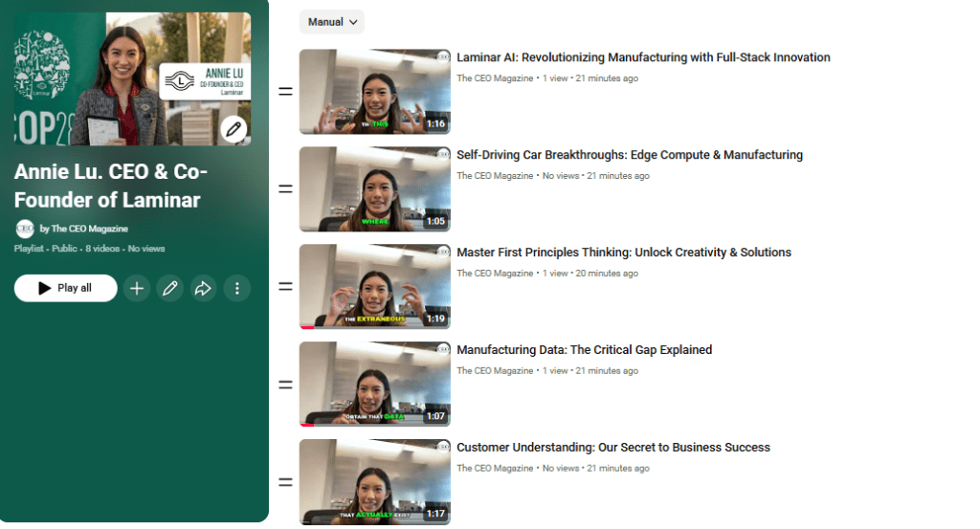Grab reorder handle beside Laminar AI video
This screenshot has width=980, height=529.
285,92
